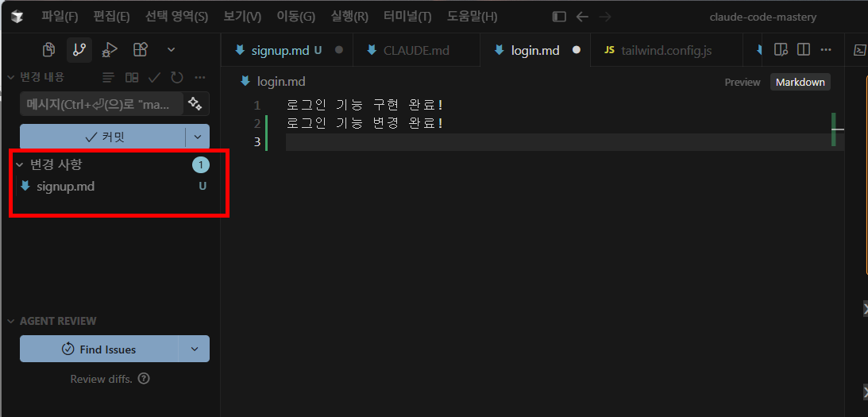
Task: Open the 이동(G) menu
Action: pyautogui.click(x=295, y=17)
